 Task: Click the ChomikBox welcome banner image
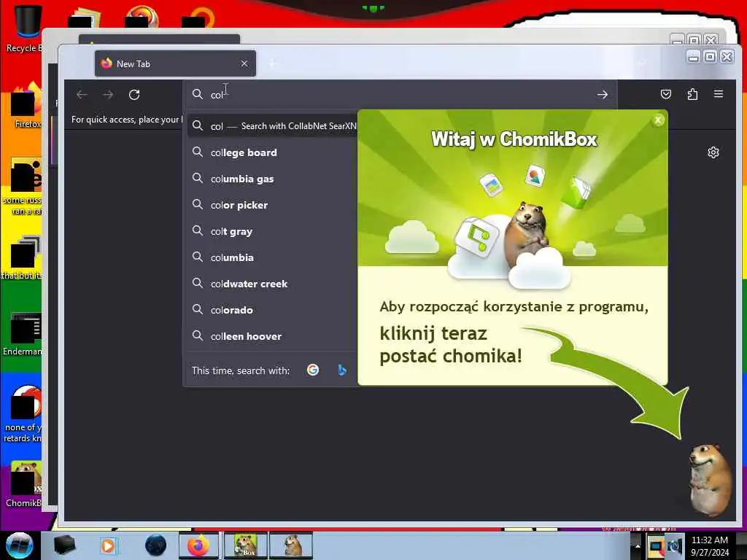513,188
